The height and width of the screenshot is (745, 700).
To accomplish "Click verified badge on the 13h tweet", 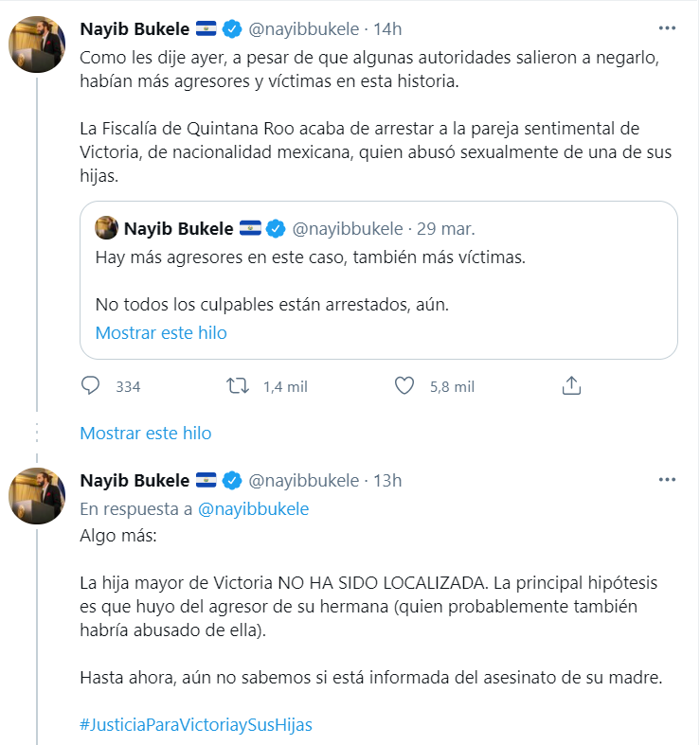I will [x=232, y=480].
